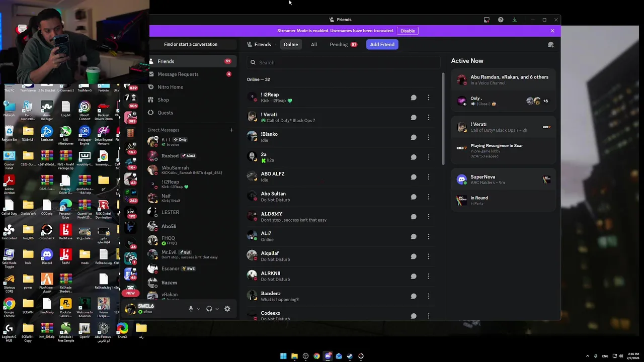Screen dimensions: 644x362
Task: Expand microphone input options arrow
Action: pyautogui.click(x=199, y=309)
